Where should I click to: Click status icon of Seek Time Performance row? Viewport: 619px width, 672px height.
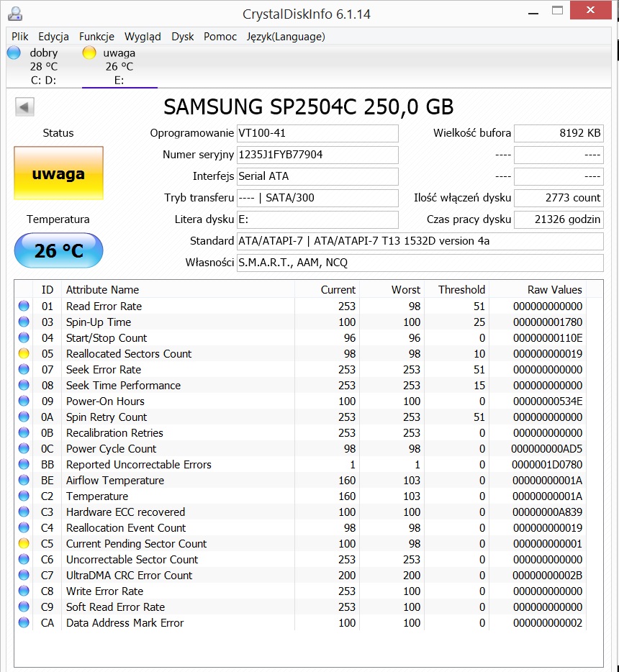pos(24,386)
